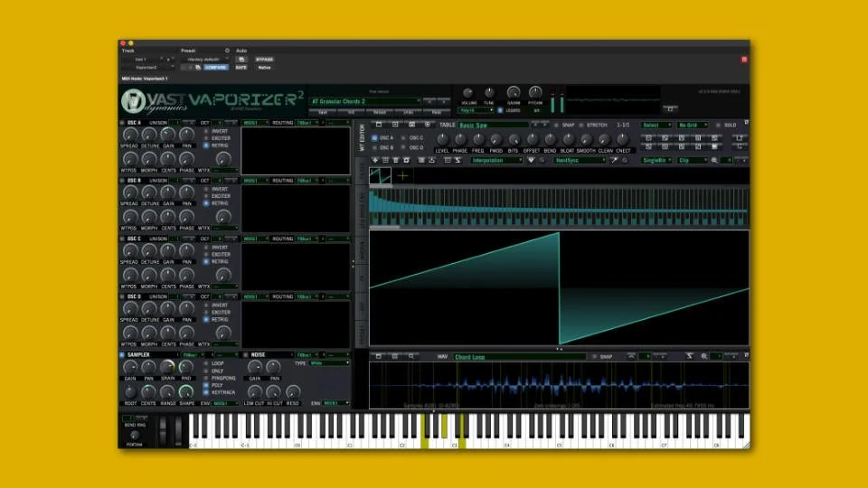Open the Clip dropdown

[x=693, y=160]
